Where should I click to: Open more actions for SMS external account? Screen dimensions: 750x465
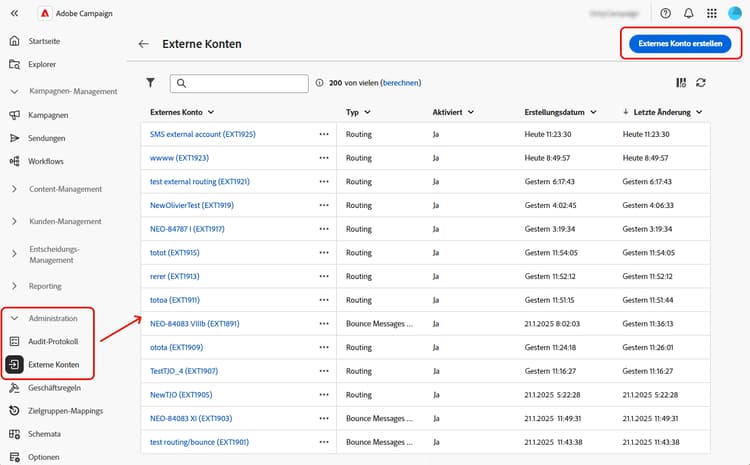pyautogui.click(x=323, y=133)
